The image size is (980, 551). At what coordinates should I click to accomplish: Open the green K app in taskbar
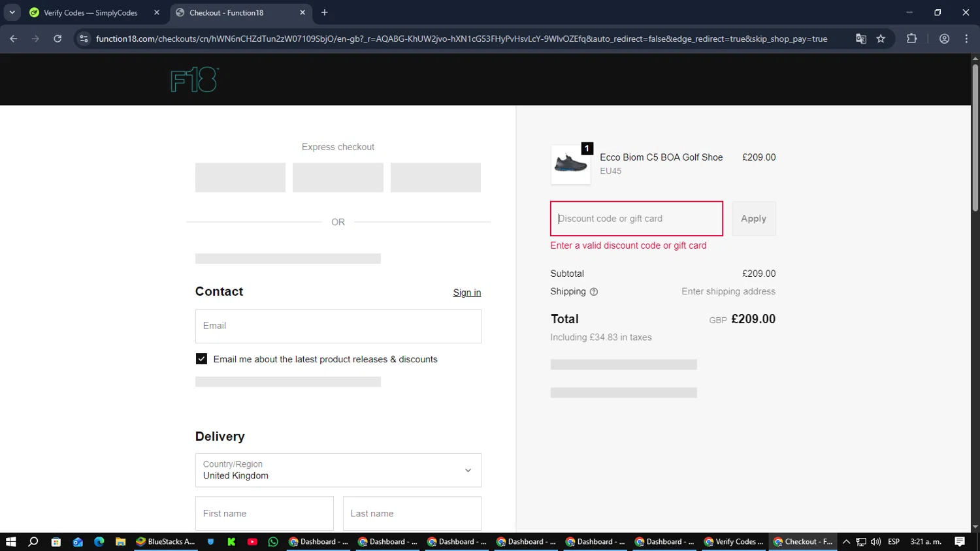[x=231, y=542]
